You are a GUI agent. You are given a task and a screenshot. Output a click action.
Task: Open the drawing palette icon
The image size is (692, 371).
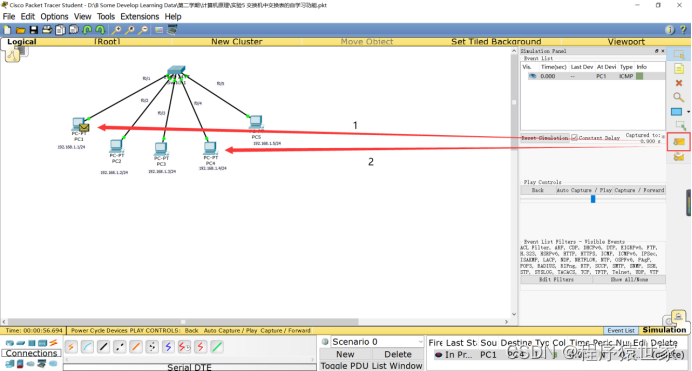159,30
